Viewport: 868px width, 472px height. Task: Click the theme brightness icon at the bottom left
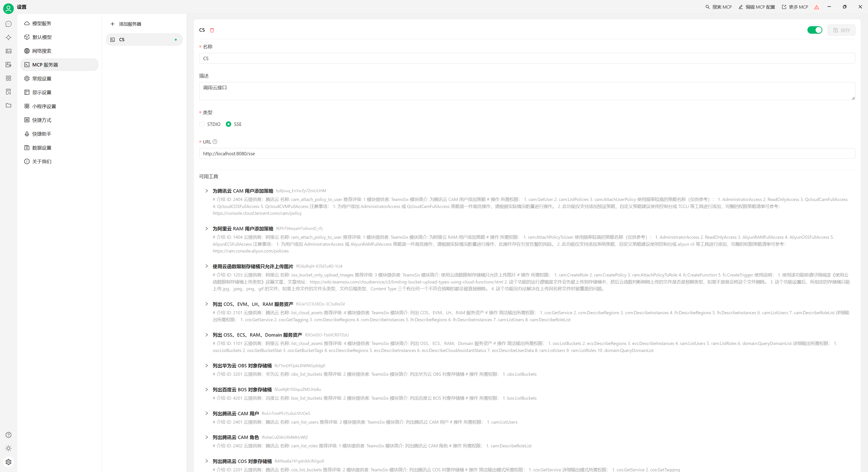click(x=8, y=448)
